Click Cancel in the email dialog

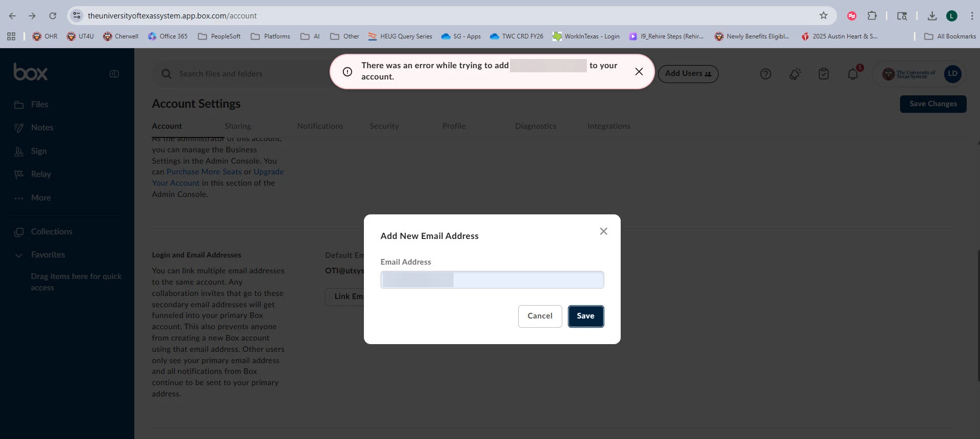pyautogui.click(x=540, y=316)
